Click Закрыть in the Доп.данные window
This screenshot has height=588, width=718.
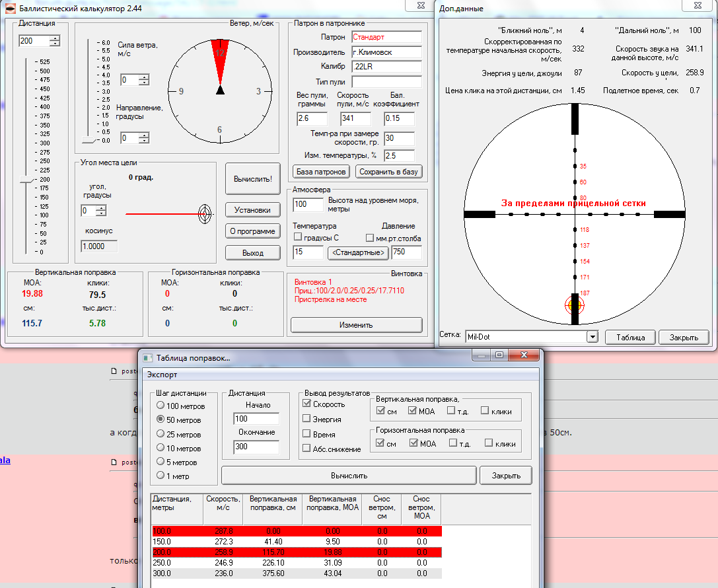684,338
